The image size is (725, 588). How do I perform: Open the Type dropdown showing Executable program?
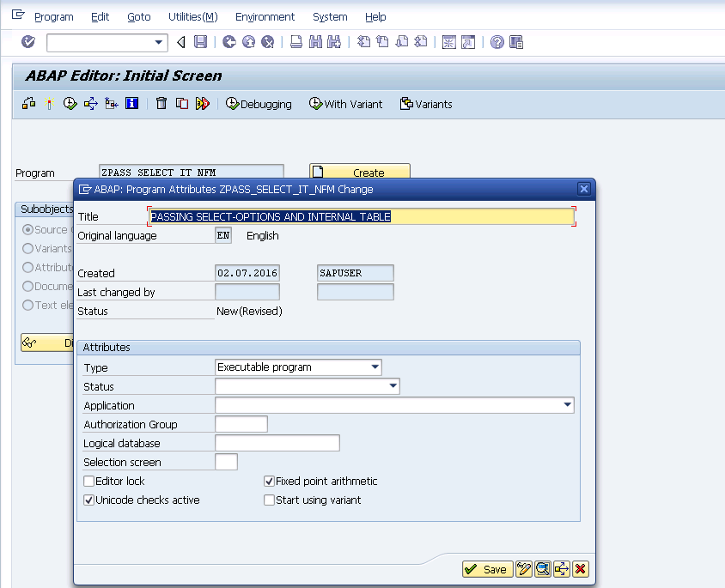click(375, 367)
